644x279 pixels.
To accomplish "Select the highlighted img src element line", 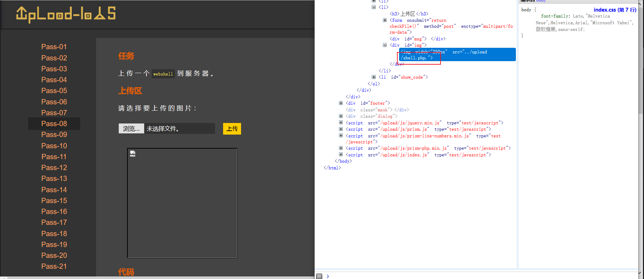I will coord(457,54).
